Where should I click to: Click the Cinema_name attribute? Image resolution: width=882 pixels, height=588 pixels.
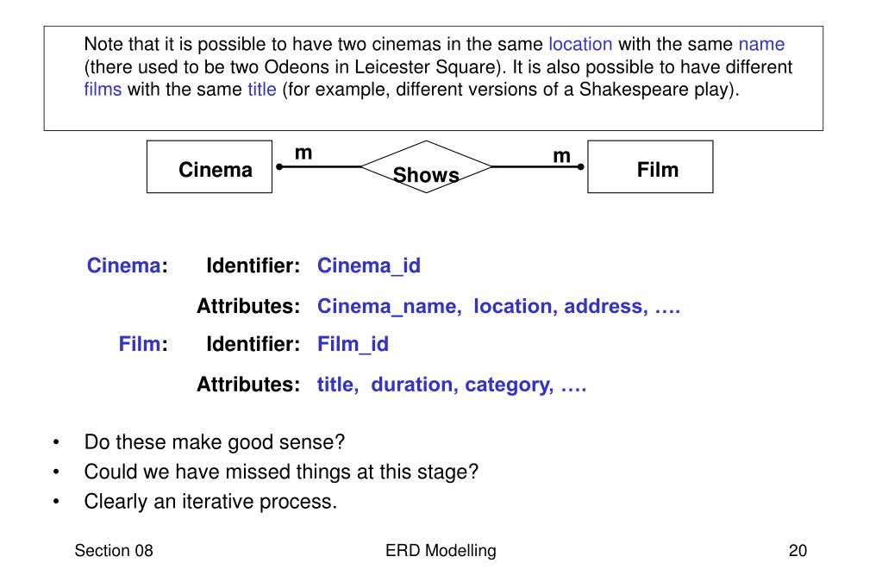[x=389, y=306]
